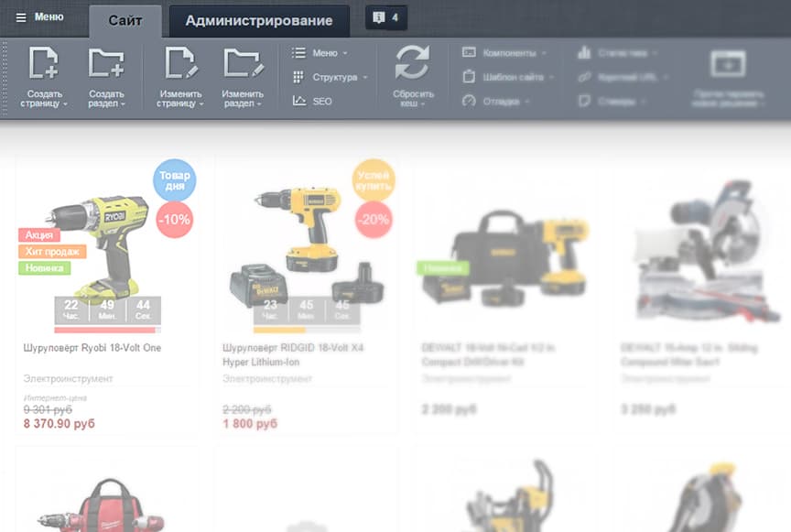The image size is (791, 532).
Task: Open the DEWALT 18-Volt Compact Drill kit title
Action: point(488,355)
